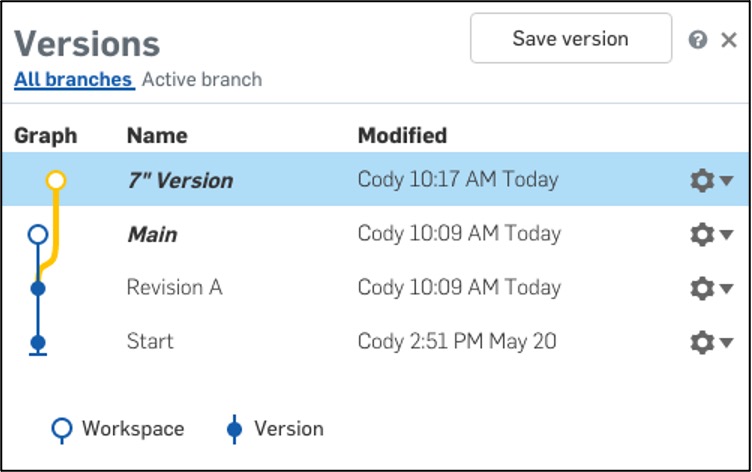The image size is (752, 472).
Task: Switch to the Active branch tab
Action: pos(202,79)
